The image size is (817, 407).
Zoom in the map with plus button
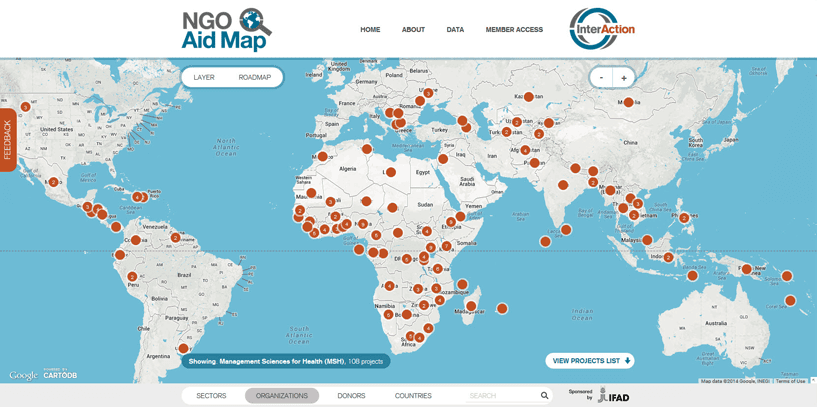click(624, 78)
